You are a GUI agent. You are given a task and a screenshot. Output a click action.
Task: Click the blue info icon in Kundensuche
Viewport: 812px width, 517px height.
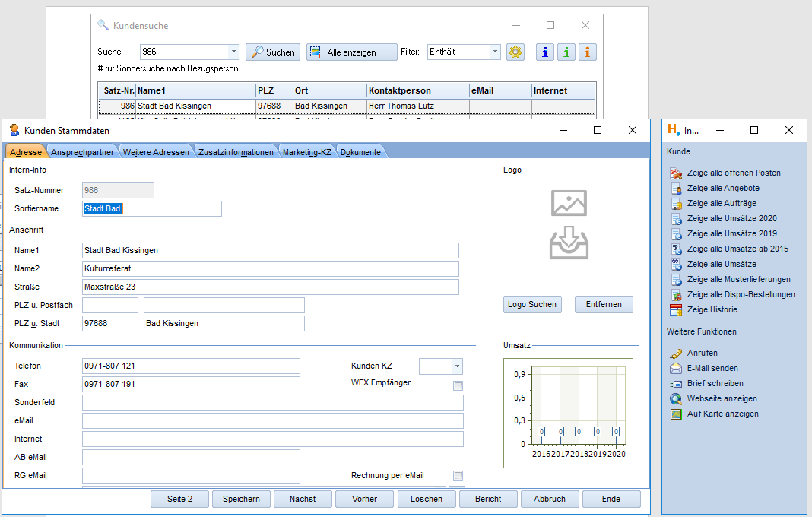[545, 52]
